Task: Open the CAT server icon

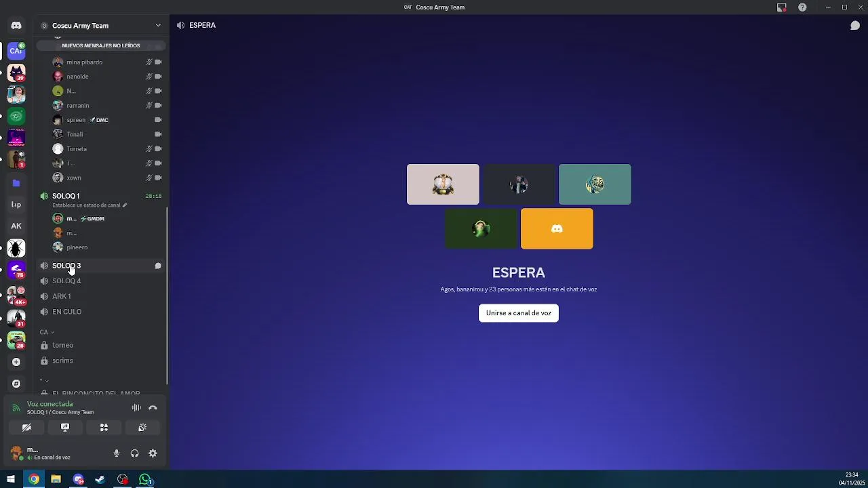Action: (x=16, y=51)
